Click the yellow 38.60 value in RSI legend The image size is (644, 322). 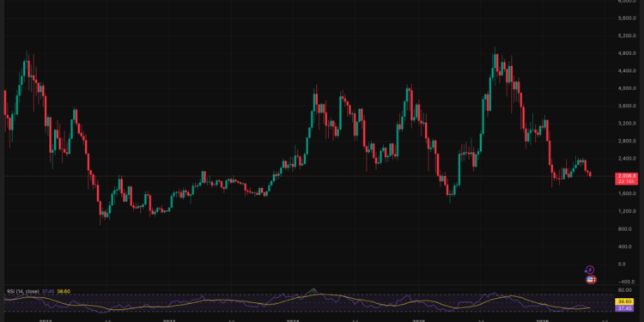(64, 291)
